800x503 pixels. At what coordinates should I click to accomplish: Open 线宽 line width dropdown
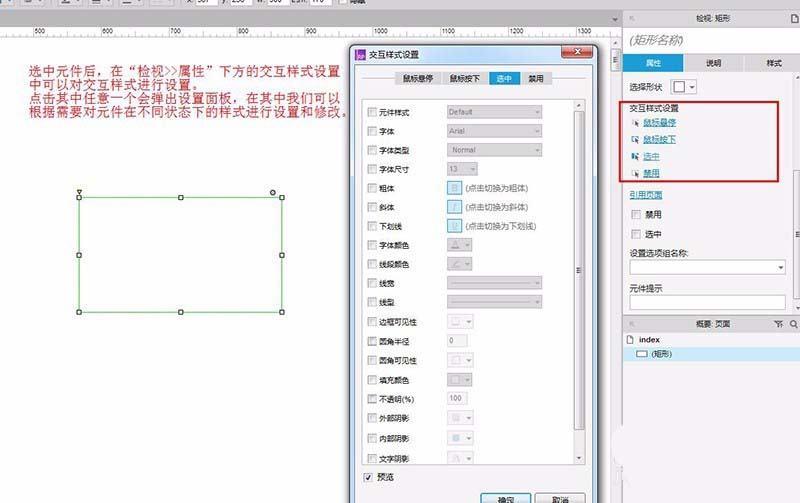pos(494,283)
